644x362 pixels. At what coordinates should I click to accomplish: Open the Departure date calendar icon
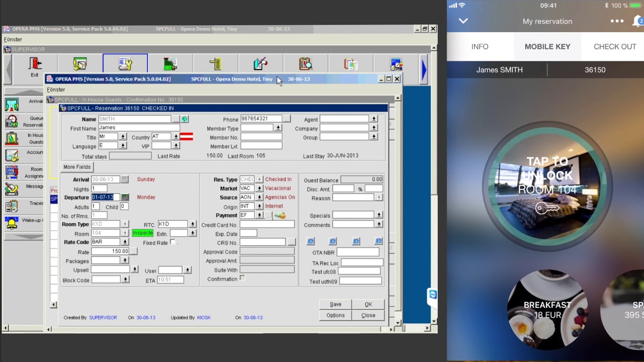(125, 198)
